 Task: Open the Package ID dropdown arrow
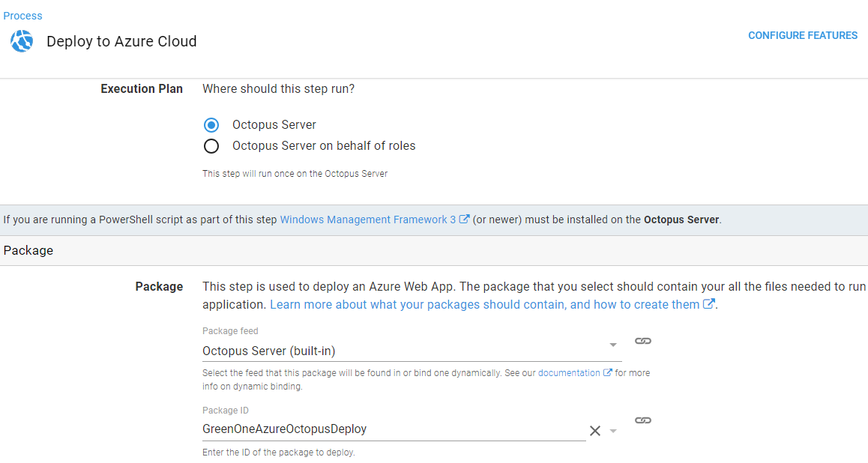click(613, 431)
